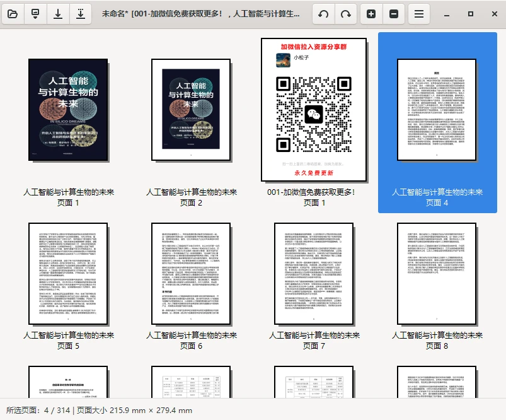Open a file with the folder icon
This screenshot has height=420, width=506.
point(13,14)
